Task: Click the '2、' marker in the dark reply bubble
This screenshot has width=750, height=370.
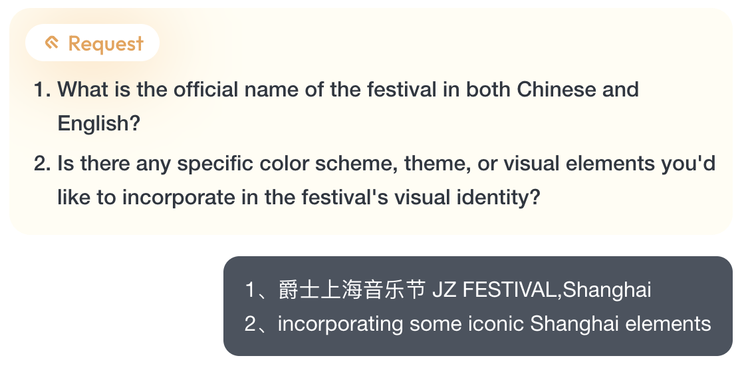Action: pyautogui.click(x=259, y=324)
